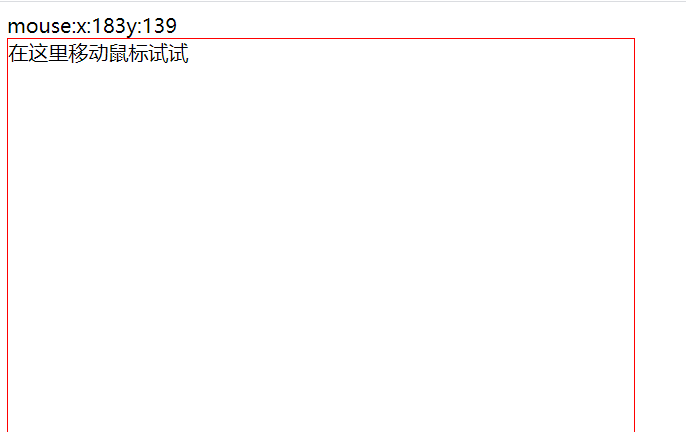Click the "y:" label in the readout
Image resolution: width=686 pixels, height=432 pixels.
click(x=133, y=28)
